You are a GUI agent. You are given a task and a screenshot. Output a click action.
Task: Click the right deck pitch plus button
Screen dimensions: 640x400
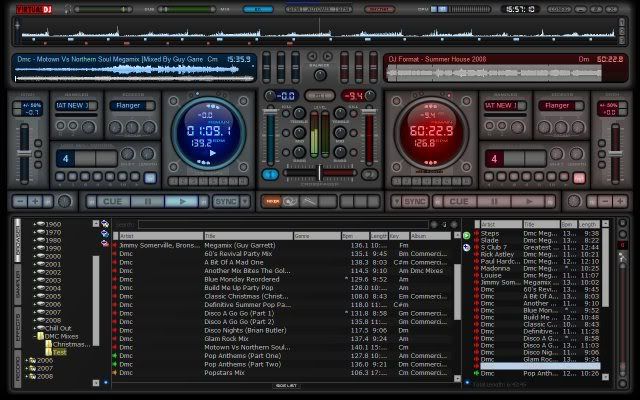click(x=620, y=201)
